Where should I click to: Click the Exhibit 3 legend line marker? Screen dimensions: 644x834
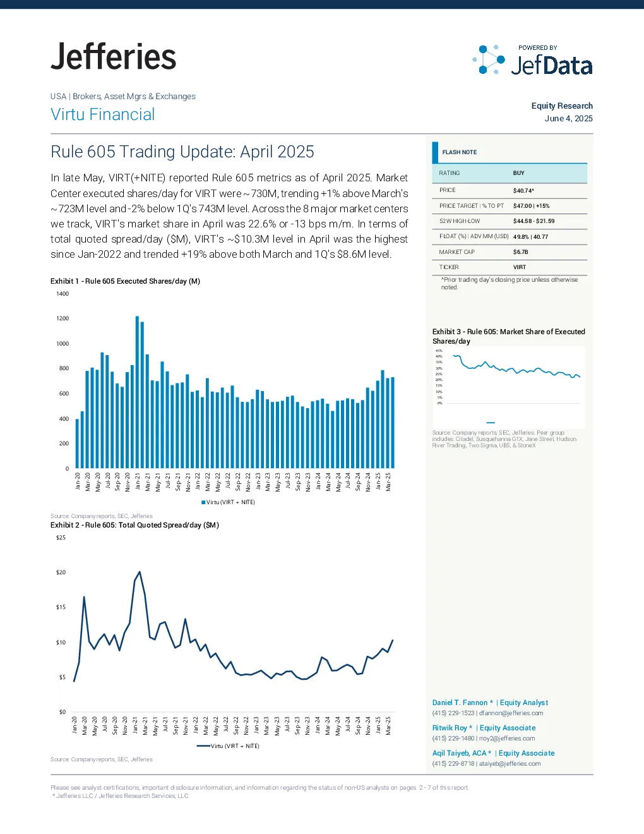491,422
